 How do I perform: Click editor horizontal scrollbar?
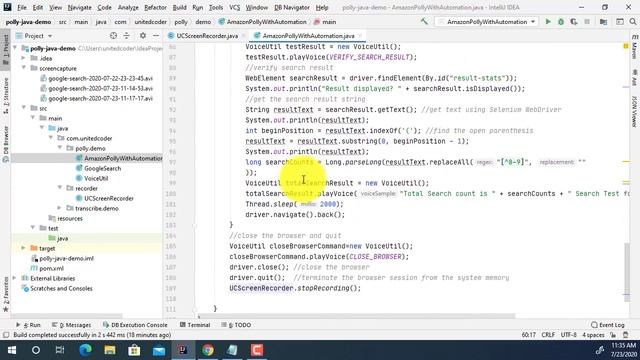coord(355,316)
